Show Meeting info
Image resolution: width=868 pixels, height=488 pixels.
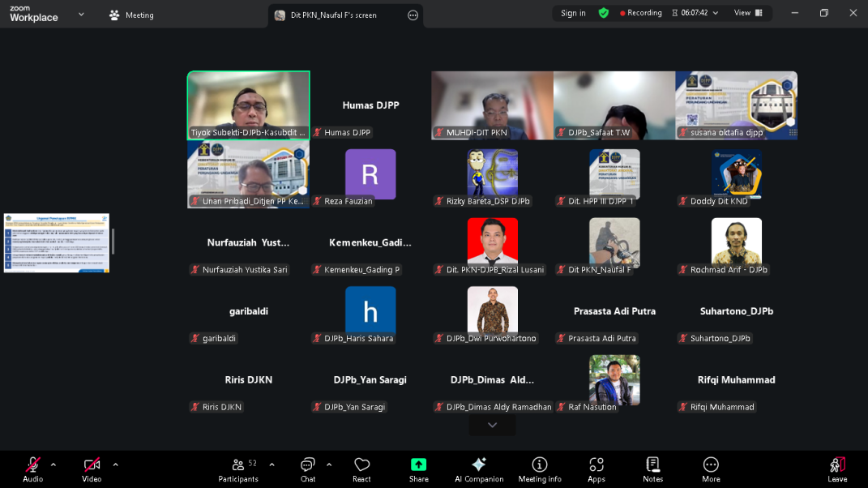point(540,464)
